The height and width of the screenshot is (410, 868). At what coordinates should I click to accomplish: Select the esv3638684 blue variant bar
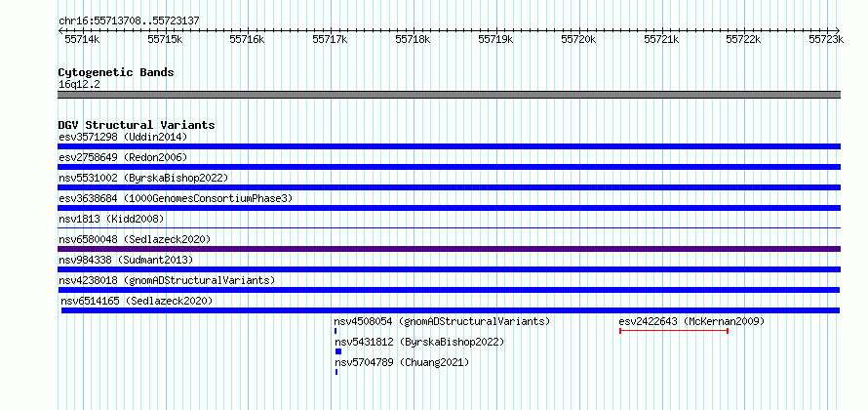click(449, 208)
